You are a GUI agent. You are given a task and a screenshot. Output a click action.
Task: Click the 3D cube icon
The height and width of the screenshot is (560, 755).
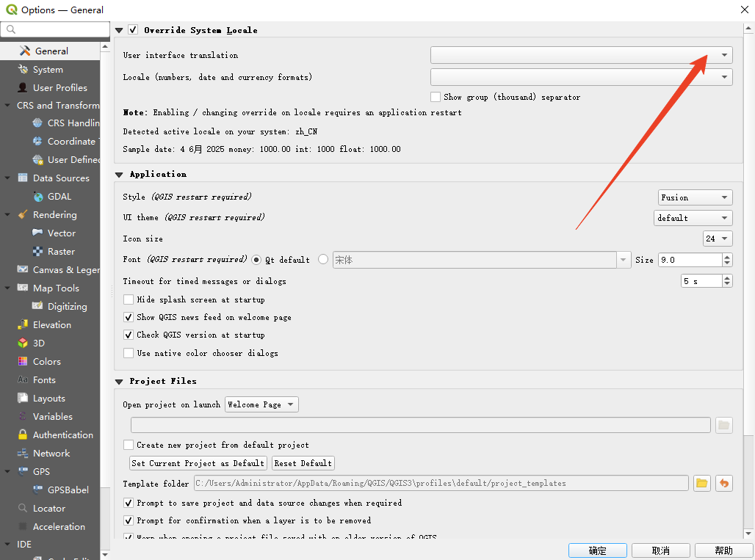click(23, 343)
